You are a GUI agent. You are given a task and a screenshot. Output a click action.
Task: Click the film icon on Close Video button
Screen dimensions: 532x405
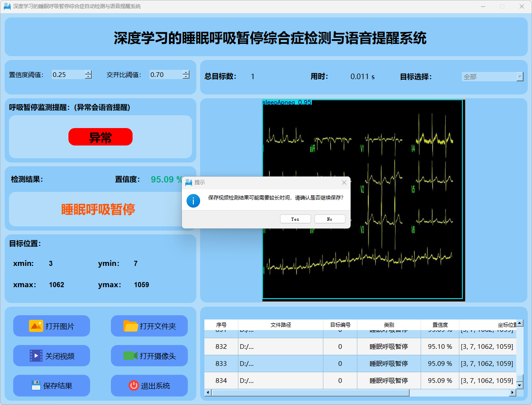[36, 356]
